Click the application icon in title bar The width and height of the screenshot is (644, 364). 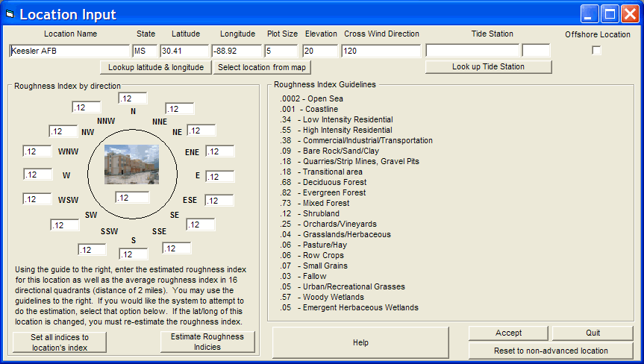coord(10,13)
